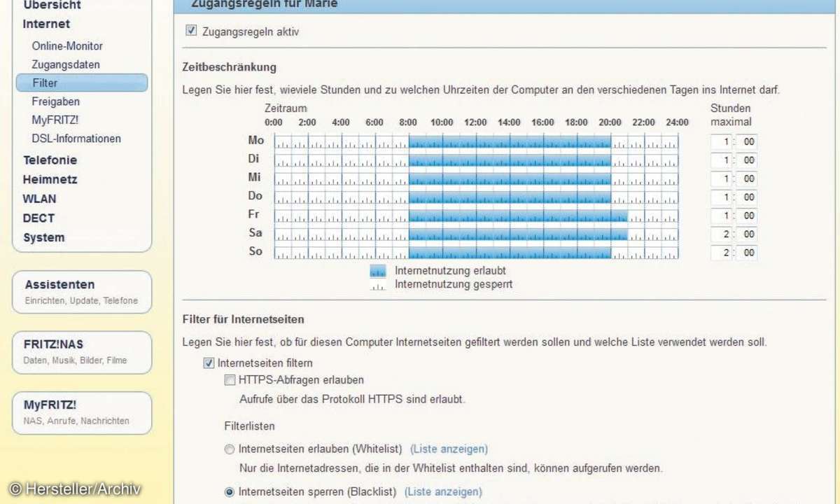The image size is (840, 504).
Task: Click the Internetnutzung gesperrt legend swatch
Action: (378, 286)
